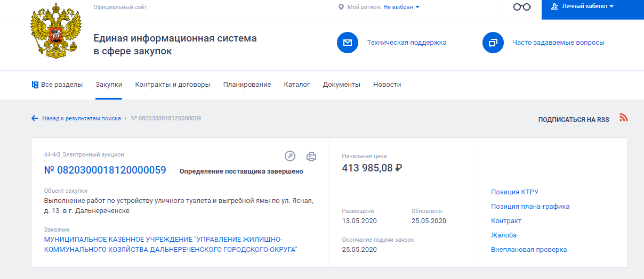The width and height of the screenshot is (644, 279).
Task: Open the Позиция плана-графика link
Action: coord(530,207)
